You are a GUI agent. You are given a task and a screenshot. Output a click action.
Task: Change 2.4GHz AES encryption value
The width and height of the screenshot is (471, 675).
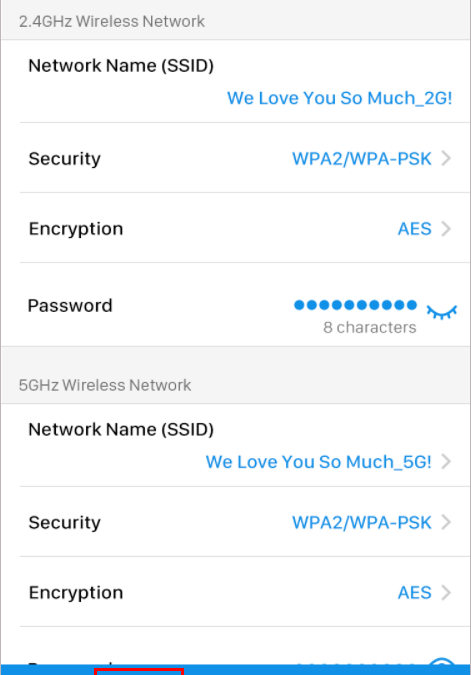tap(415, 229)
